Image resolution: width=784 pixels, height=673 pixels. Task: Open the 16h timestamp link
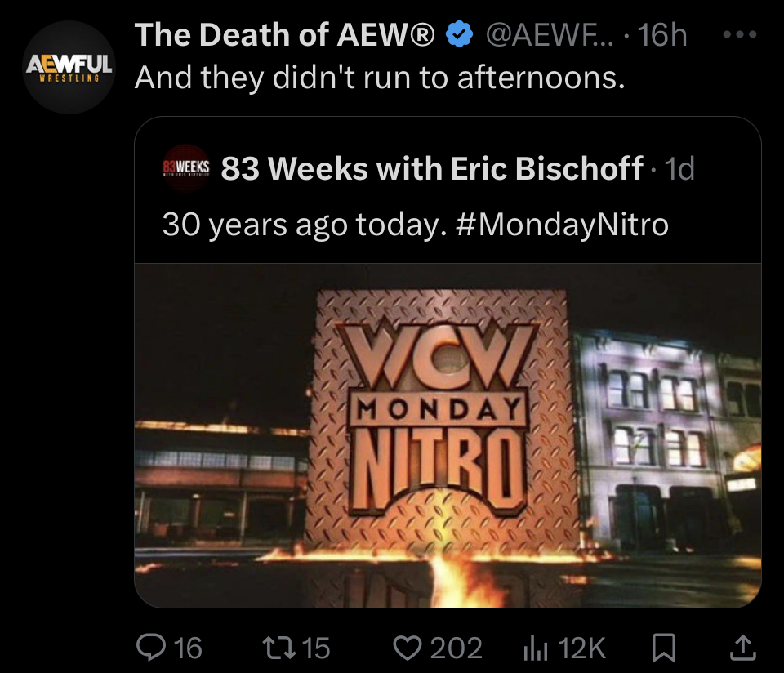tap(661, 34)
